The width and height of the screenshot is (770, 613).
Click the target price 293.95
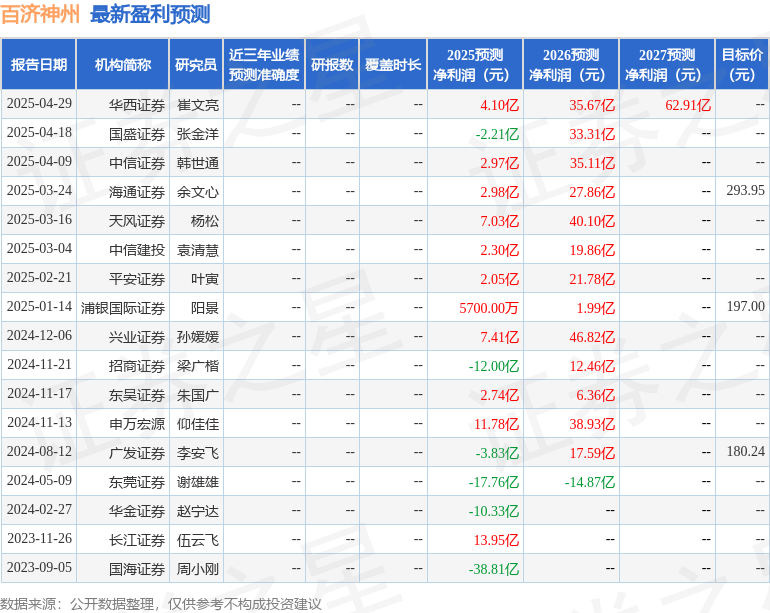pos(745,190)
